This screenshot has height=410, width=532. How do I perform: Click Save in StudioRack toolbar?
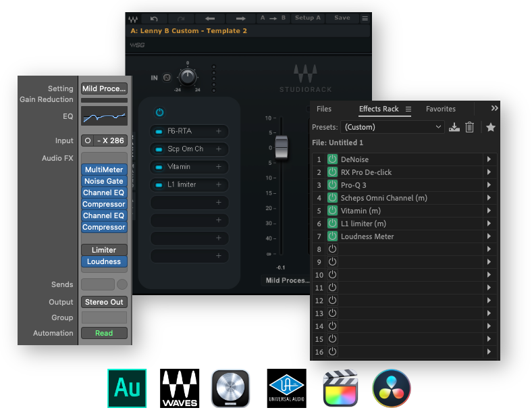342,18
